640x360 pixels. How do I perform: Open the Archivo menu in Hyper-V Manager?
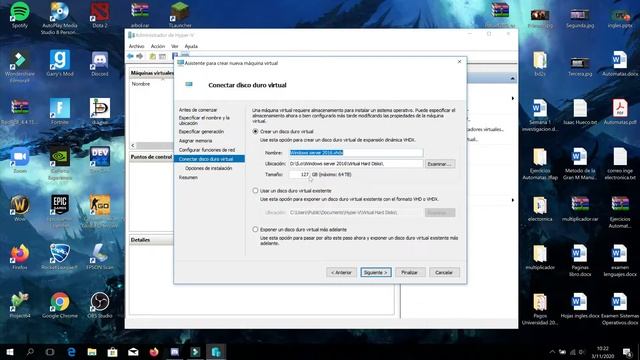(x=136, y=46)
